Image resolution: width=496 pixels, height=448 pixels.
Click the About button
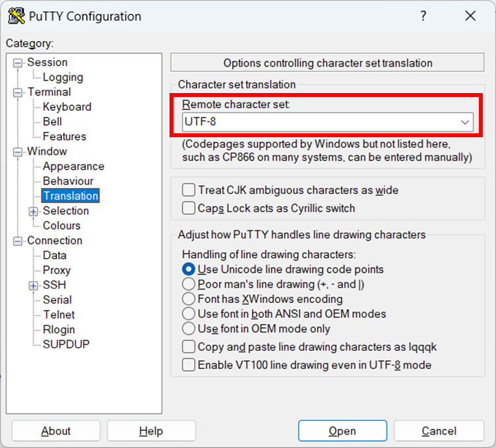pyautogui.click(x=55, y=431)
